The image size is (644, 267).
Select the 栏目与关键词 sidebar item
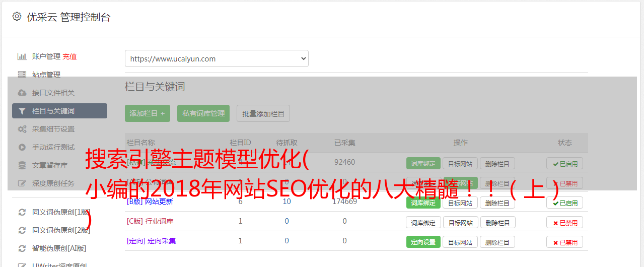(59, 111)
